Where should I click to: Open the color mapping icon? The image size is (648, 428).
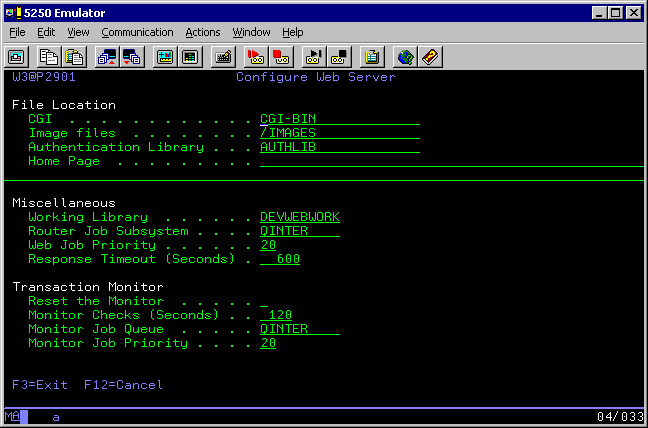pyautogui.click(x=190, y=57)
